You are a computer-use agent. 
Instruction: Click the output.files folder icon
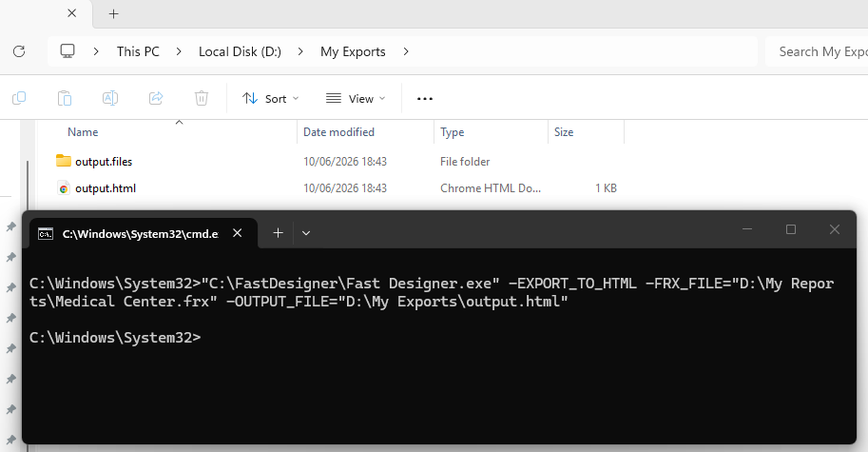tap(64, 161)
